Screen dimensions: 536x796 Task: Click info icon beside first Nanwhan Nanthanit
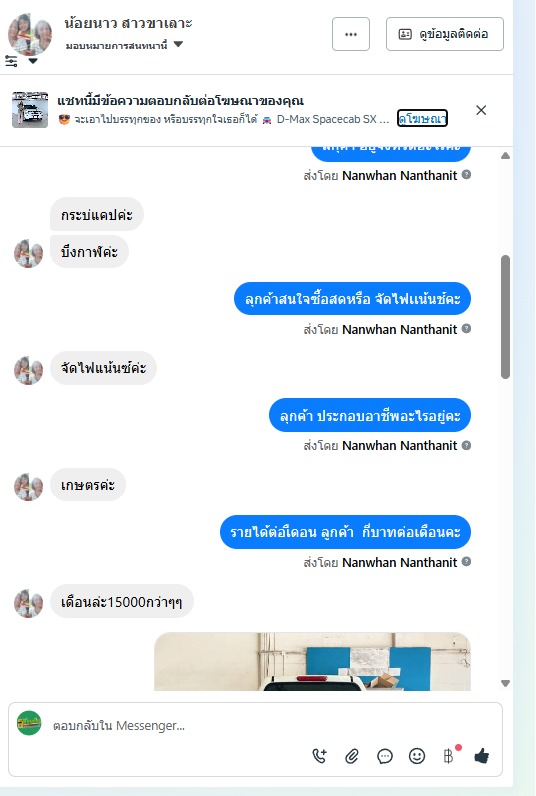coord(466,175)
